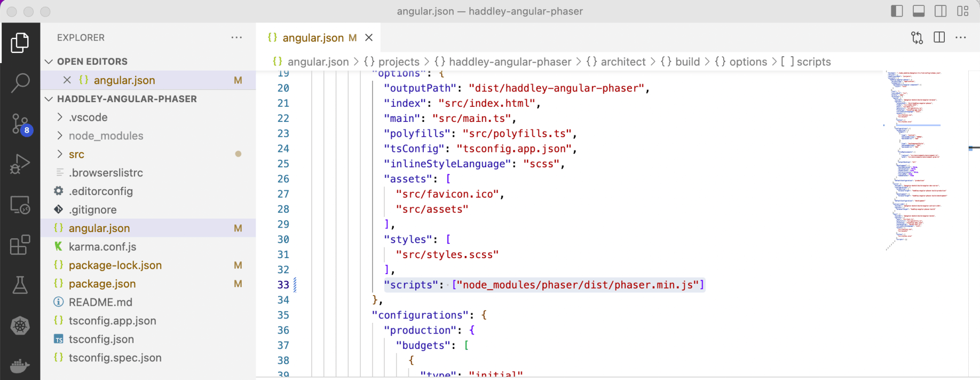Collapse the HADDLEY-ANGULAR-PHASER folder section

click(x=49, y=99)
